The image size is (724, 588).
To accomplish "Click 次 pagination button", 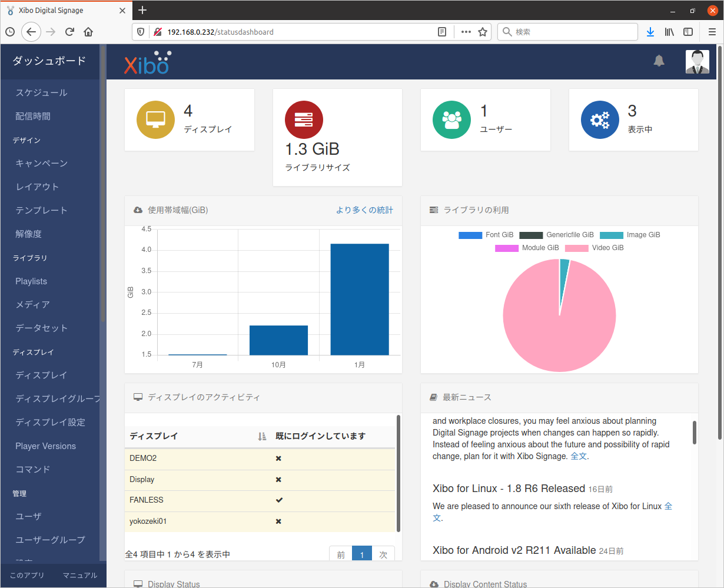I will tap(383, 554).
